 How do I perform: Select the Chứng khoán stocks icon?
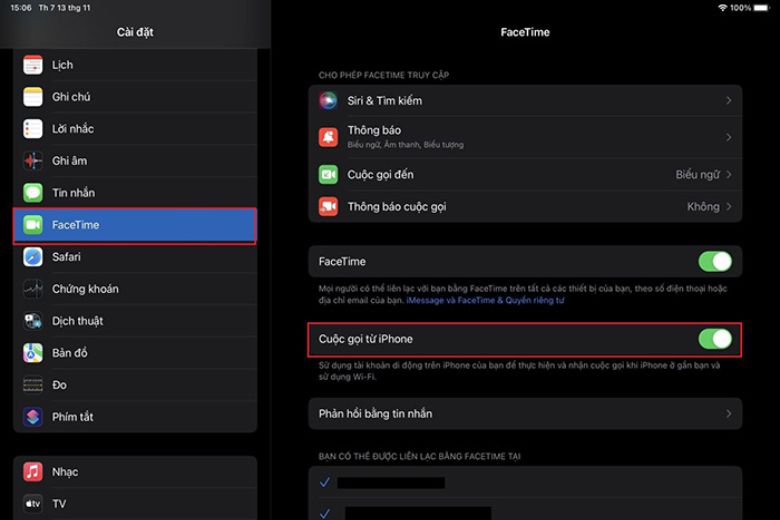(33, 289)
